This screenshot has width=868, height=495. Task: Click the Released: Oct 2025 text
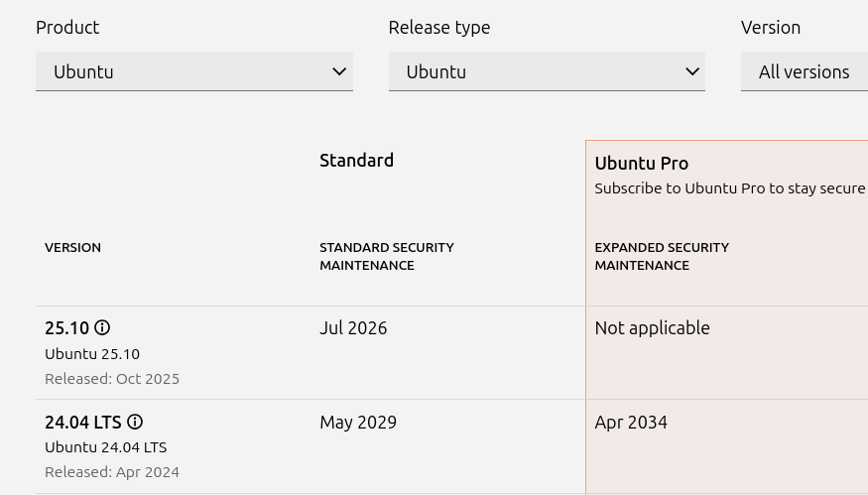pos(112,379)
